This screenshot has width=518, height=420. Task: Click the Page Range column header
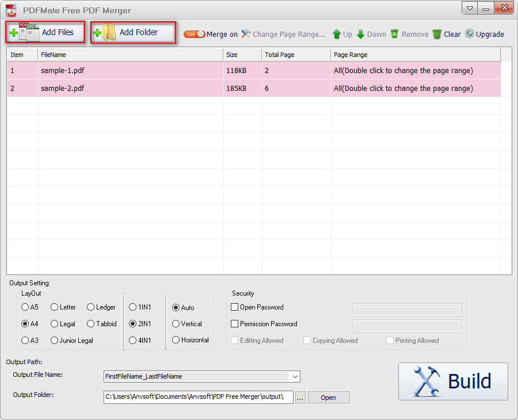(416, 55)
